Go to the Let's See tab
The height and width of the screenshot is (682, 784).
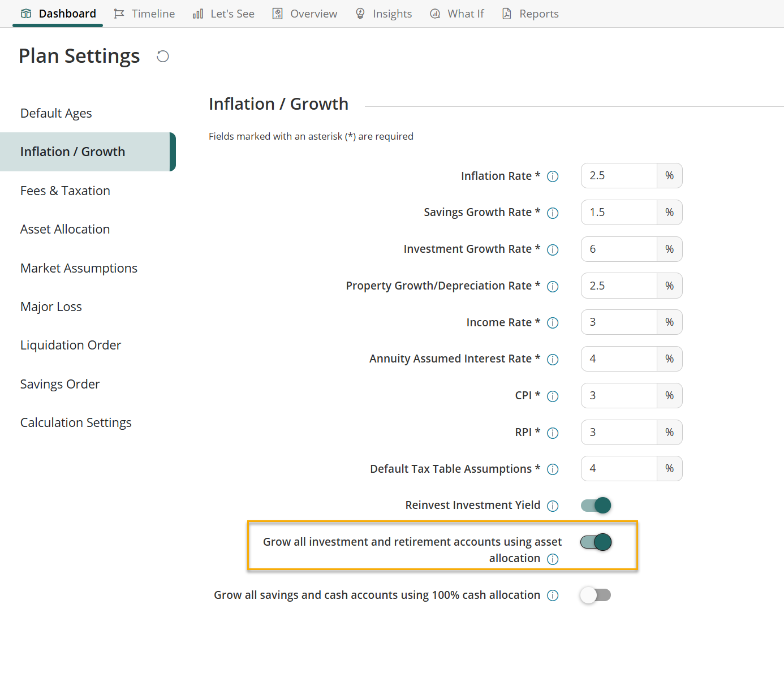[223, 14]
